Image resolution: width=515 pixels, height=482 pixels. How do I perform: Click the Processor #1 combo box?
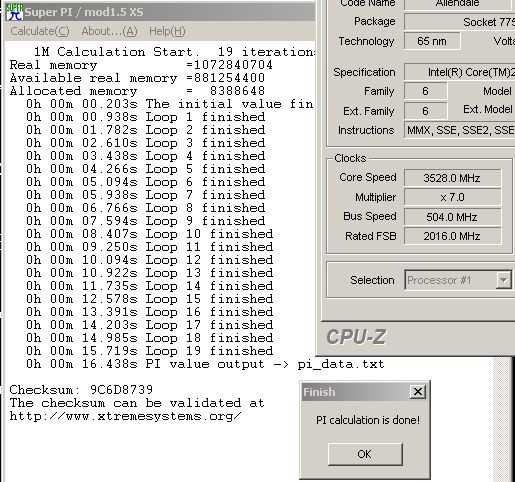click(x=458, y=280)
